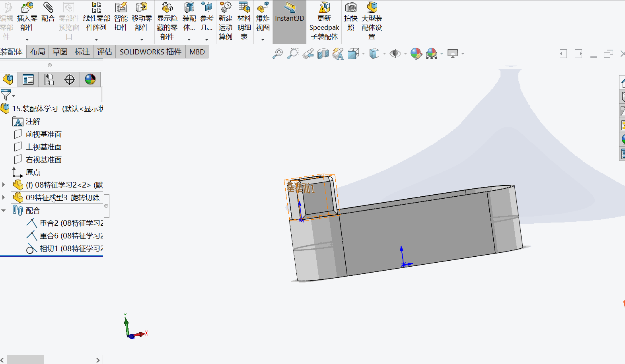Switch to the 标注 (Markup) tab
The height and width of the screenshot is (364, 625).
tap(82, 52)
